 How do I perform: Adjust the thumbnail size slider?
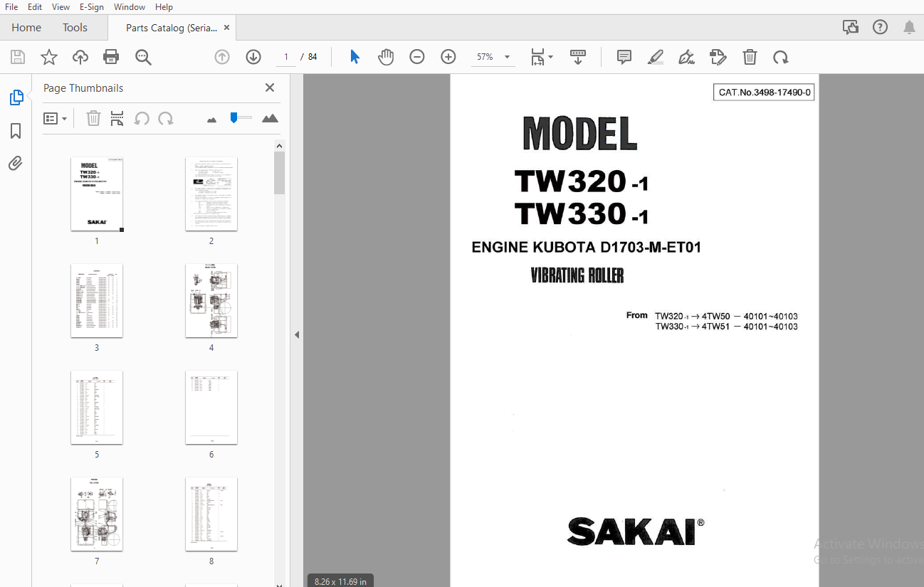coord(241,118)
